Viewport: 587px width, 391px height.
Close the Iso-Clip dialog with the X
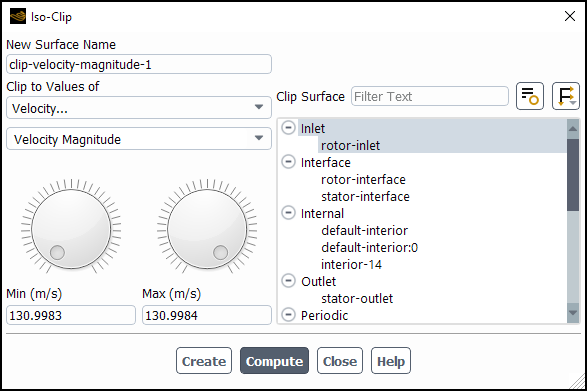click(570, 16)
